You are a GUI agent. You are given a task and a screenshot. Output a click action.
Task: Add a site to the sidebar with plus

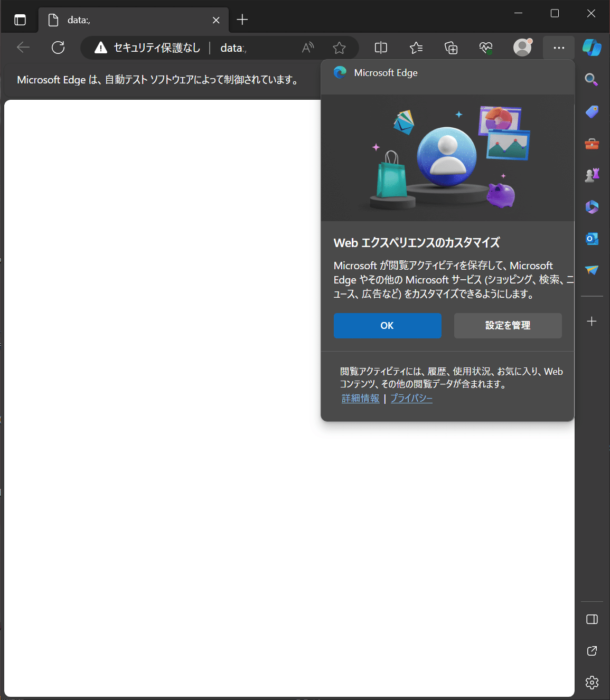coord(592,321)
